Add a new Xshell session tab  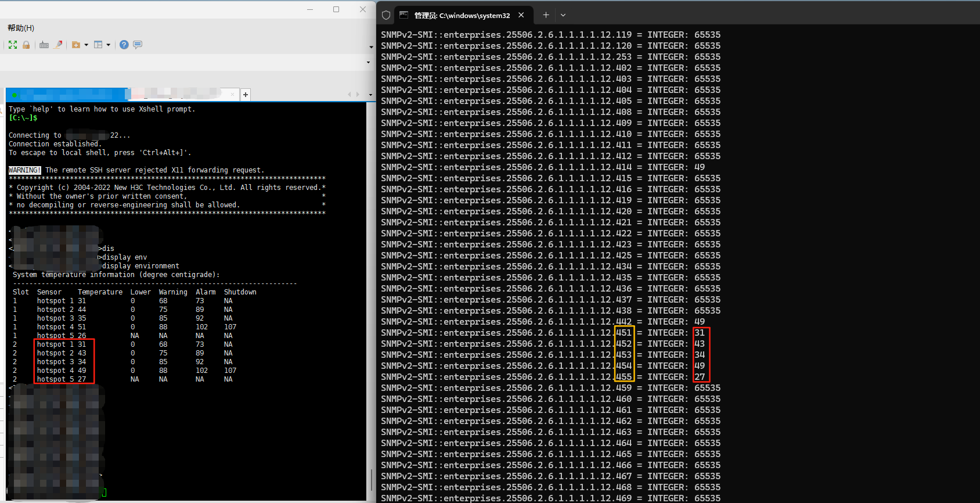(x=246, y=95)
